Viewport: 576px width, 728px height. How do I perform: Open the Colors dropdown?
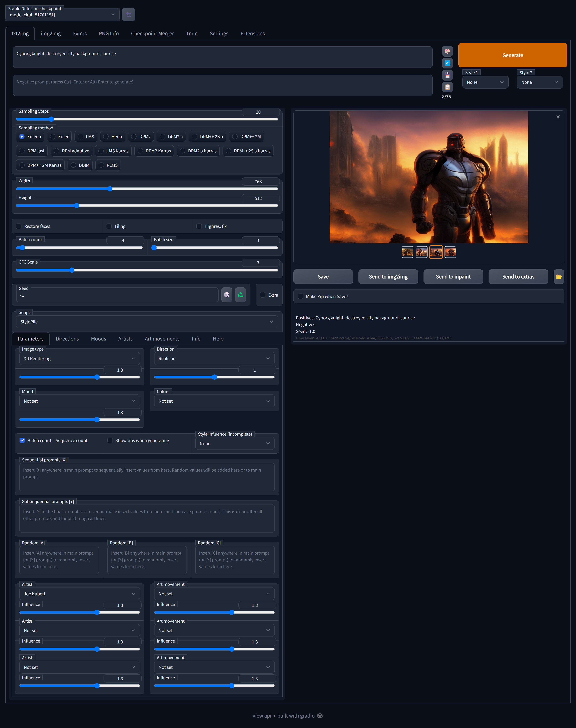pos(214,401)
